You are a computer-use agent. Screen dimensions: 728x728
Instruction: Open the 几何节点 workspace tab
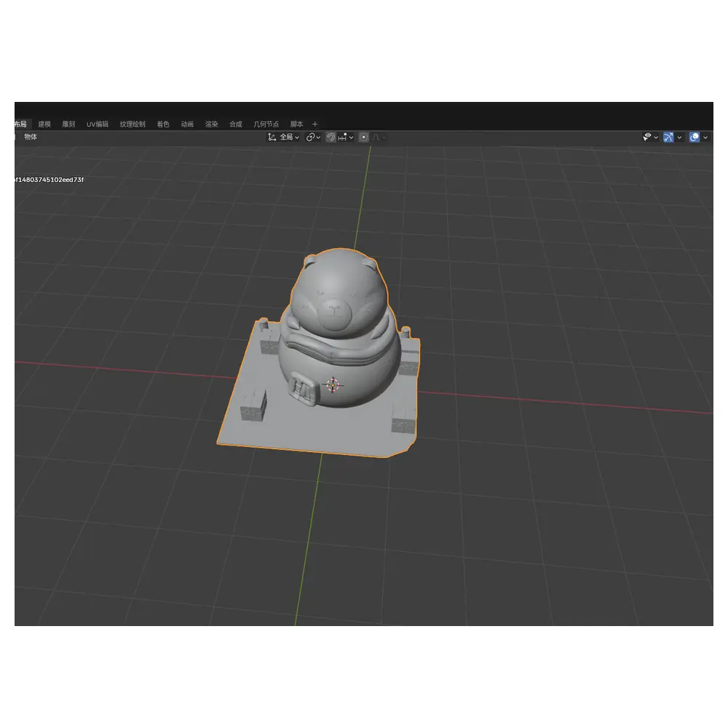(x=266, y=124)
